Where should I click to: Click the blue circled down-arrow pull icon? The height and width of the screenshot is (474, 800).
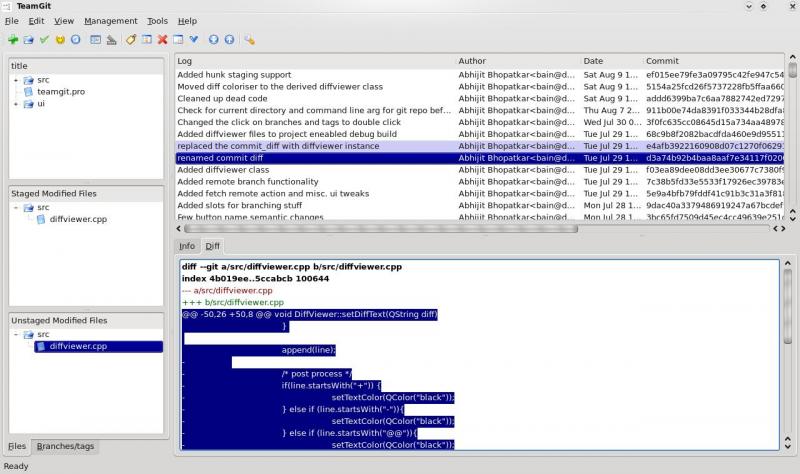click(x=213, y=40)
